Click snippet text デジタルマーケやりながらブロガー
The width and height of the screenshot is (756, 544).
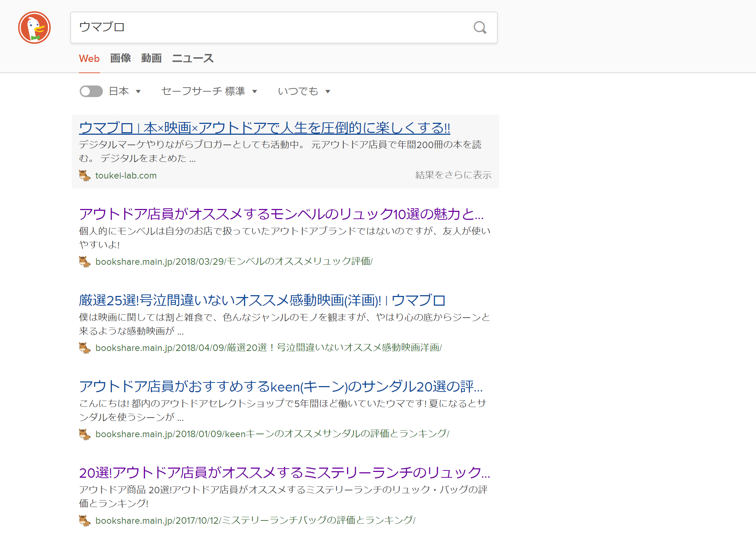pyautogui.click(x=280, y=151)
